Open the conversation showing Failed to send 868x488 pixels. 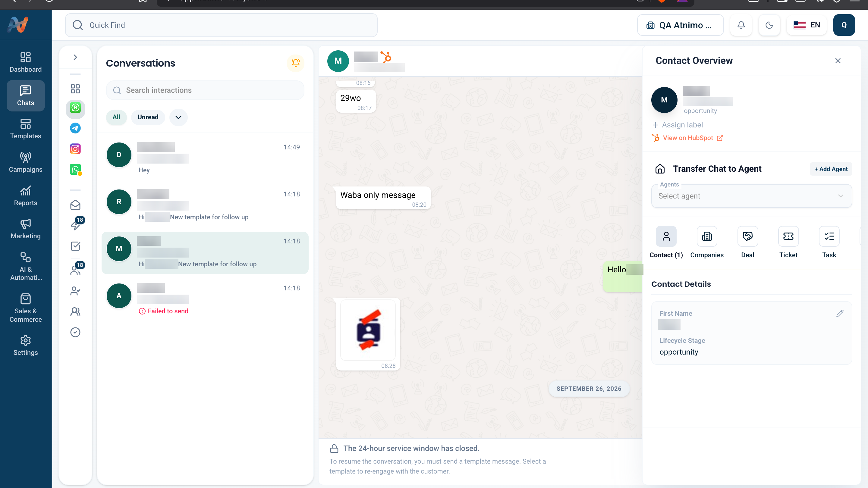pos(205,300)
